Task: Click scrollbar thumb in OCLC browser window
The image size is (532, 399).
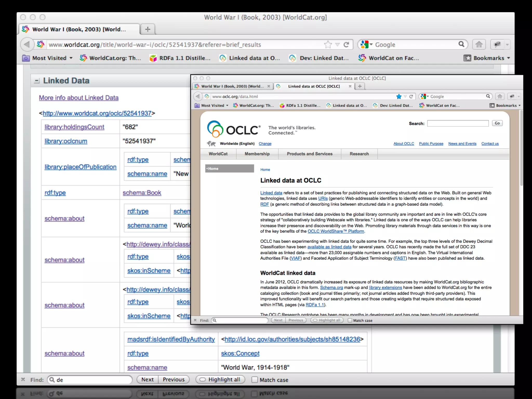Action: click(x=521, y=148)
